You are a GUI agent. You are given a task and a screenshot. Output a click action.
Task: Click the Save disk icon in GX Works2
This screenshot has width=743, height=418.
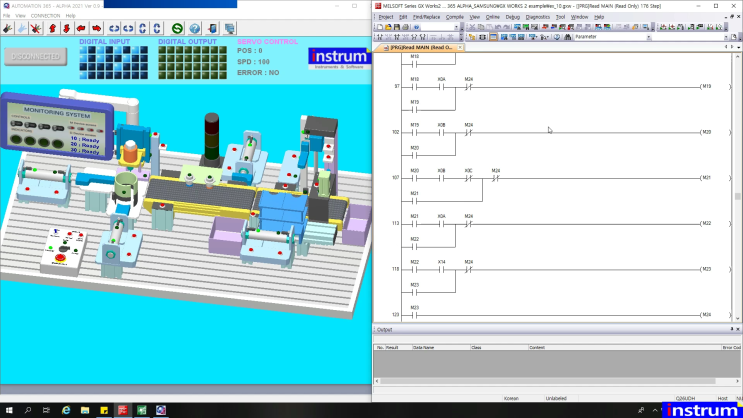[397, 27]
